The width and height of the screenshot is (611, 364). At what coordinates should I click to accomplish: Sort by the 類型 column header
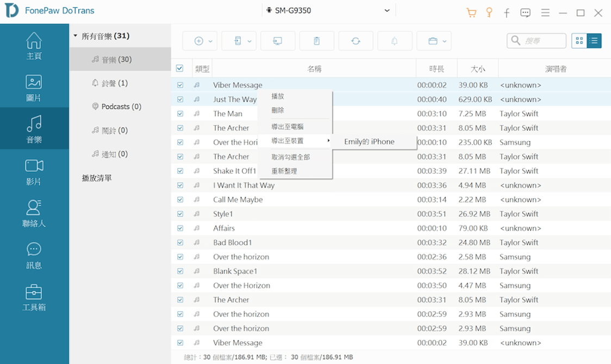point(202,68)
